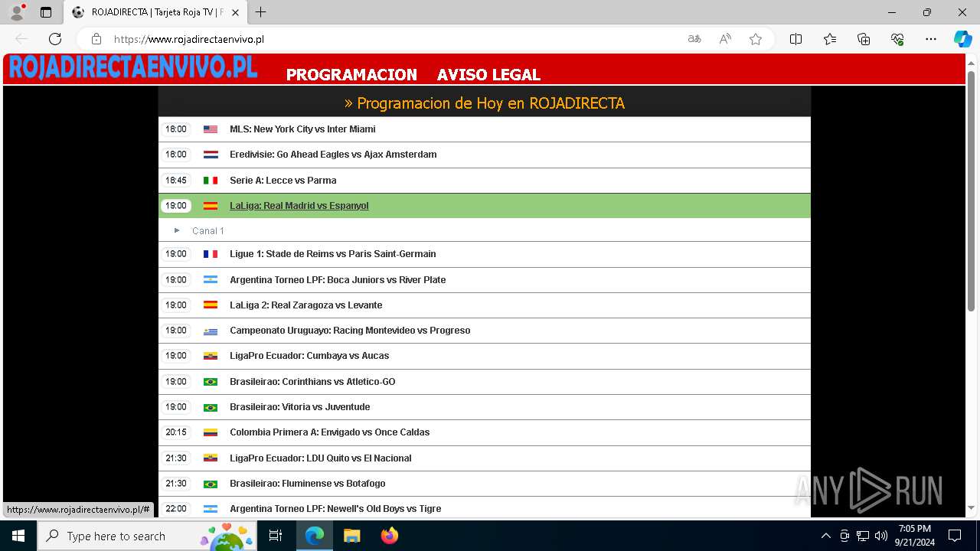Viewport: 980px width, 551px height.
Task: Open the Canal 1 stream link
Action: [207, 230]
